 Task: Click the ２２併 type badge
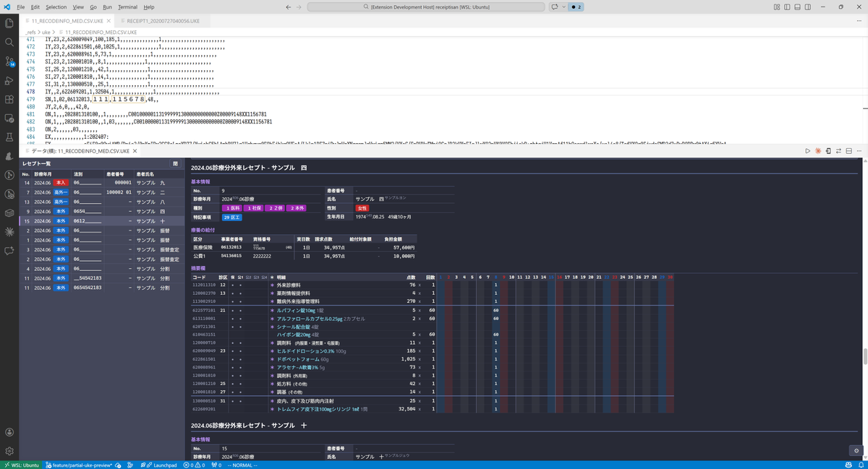[276, 208]
